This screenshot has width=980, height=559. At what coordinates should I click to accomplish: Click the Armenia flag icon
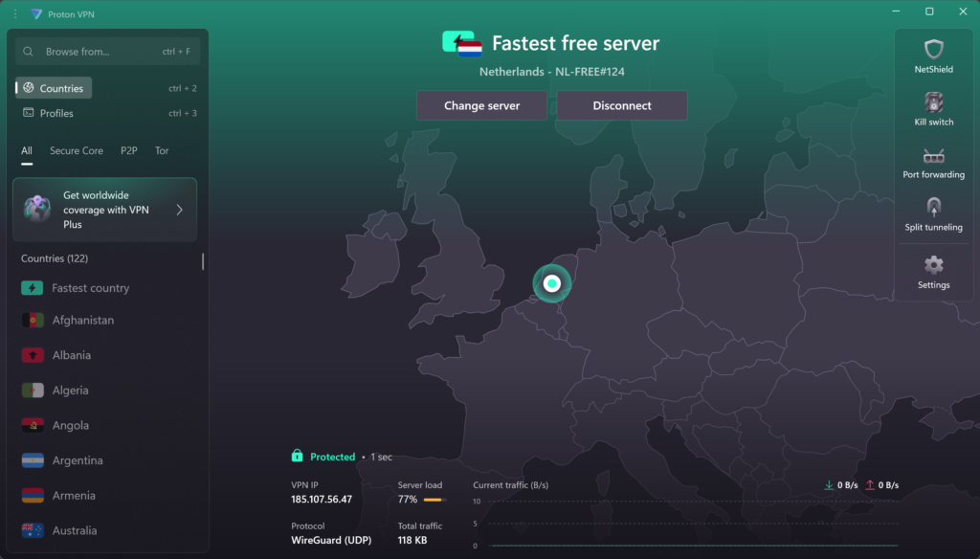tap(33, 495)
